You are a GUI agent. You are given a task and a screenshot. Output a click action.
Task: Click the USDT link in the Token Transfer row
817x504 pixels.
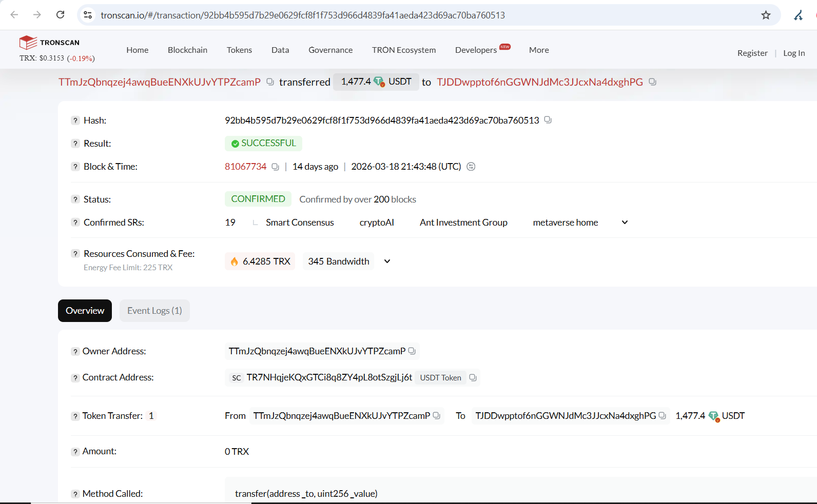[733, 416]
